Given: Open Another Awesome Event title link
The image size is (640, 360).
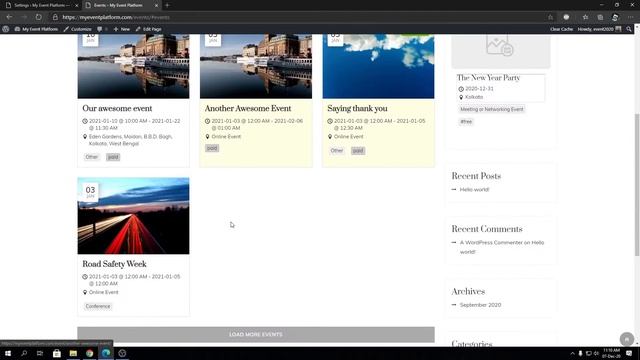Looking at the screenshot, I should coord(248,108).
